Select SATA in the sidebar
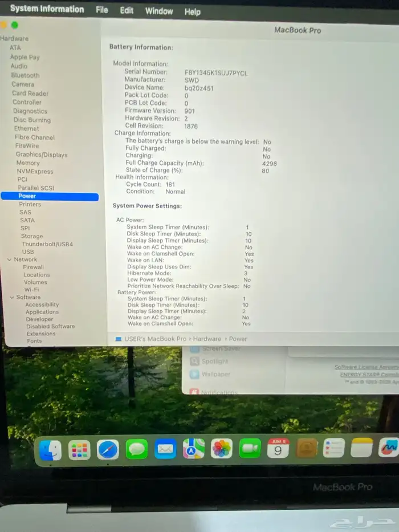The height and width of the screenshot is (532, 399). pos(27,220)
